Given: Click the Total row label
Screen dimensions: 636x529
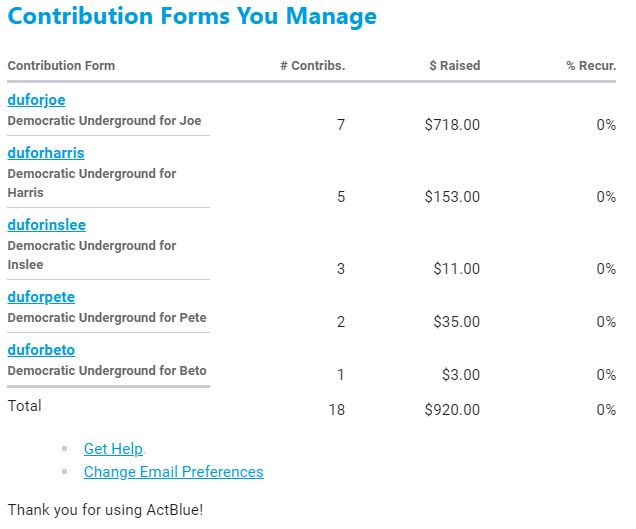Looking at the screenshot, I should 25,406.
